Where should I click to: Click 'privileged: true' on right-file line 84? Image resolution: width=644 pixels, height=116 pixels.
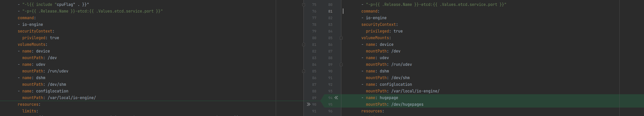384,31
